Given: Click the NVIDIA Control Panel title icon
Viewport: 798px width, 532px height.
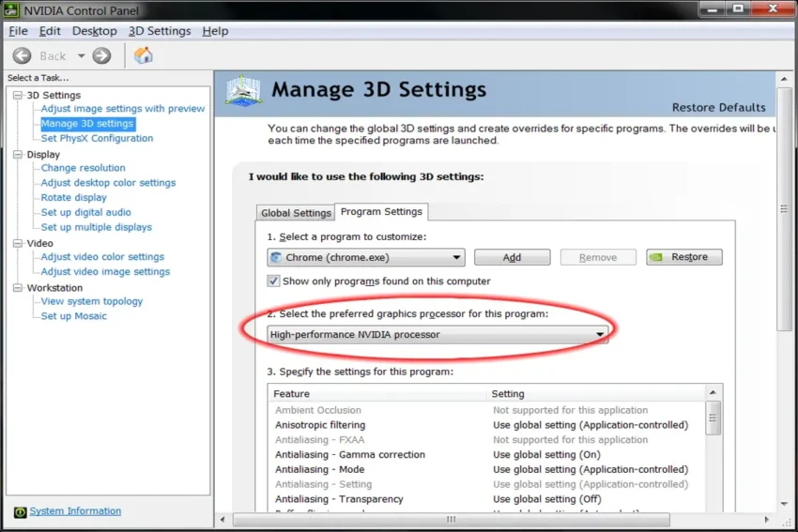Looking at the screenshot, I should click(11, 10).
